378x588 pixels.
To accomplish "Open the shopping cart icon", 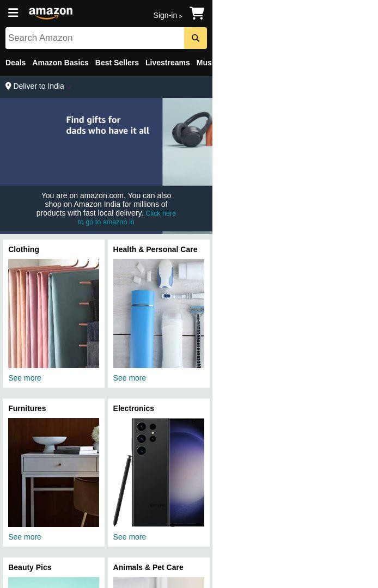I will (197, 13).
